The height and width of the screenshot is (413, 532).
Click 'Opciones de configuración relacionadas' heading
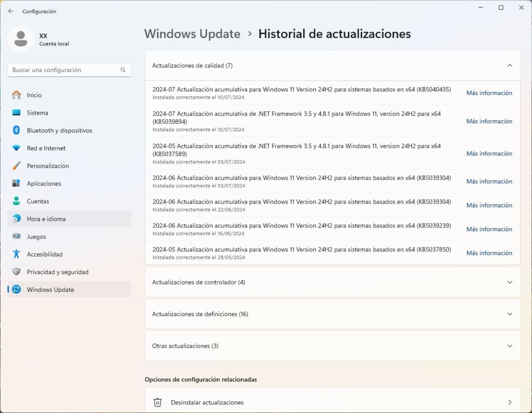click(x=201, y=380)
